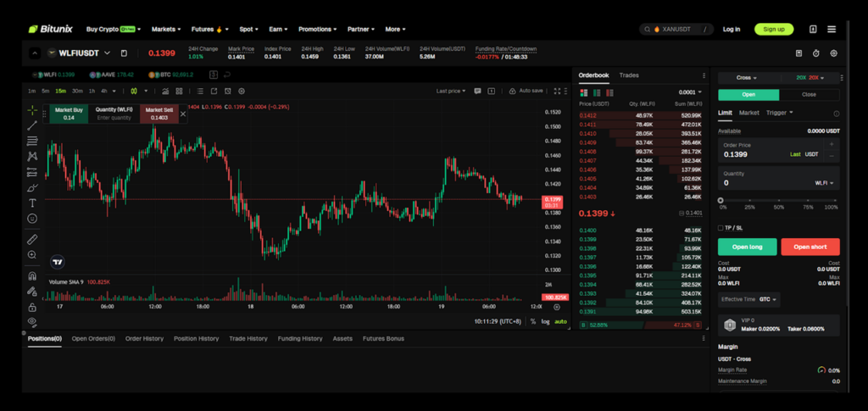Click the Log in link
The image size is (868, 411).
tap(732, 30)
